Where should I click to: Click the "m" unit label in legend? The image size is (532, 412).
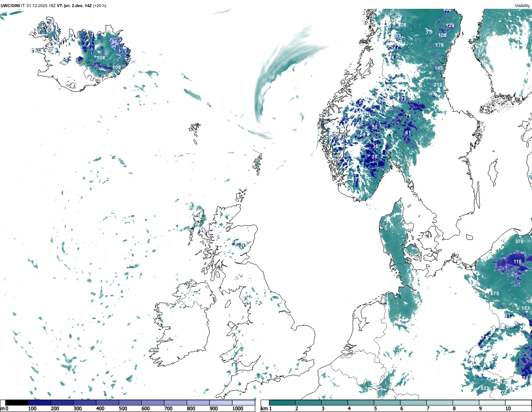[2, 409]
